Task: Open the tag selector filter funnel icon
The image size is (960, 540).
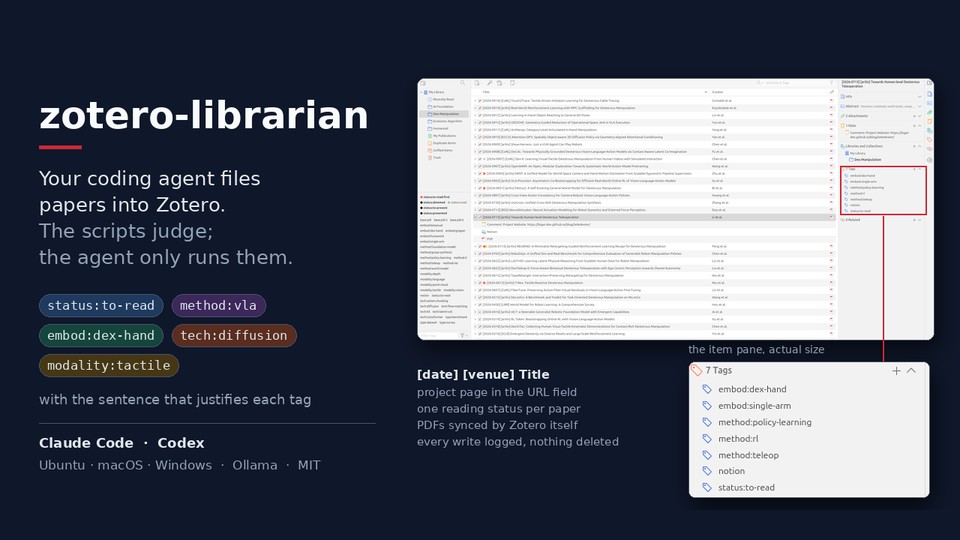Action: 462,336
